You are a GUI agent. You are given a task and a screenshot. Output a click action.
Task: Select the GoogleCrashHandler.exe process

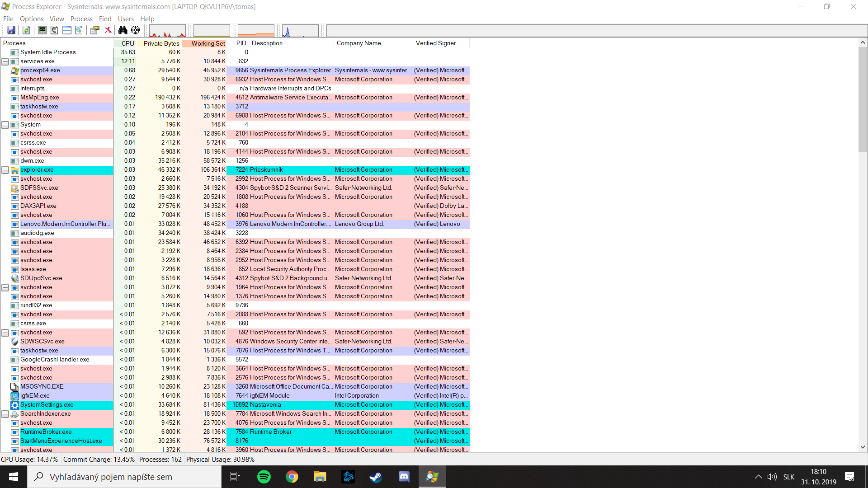(x=235, y=360)
